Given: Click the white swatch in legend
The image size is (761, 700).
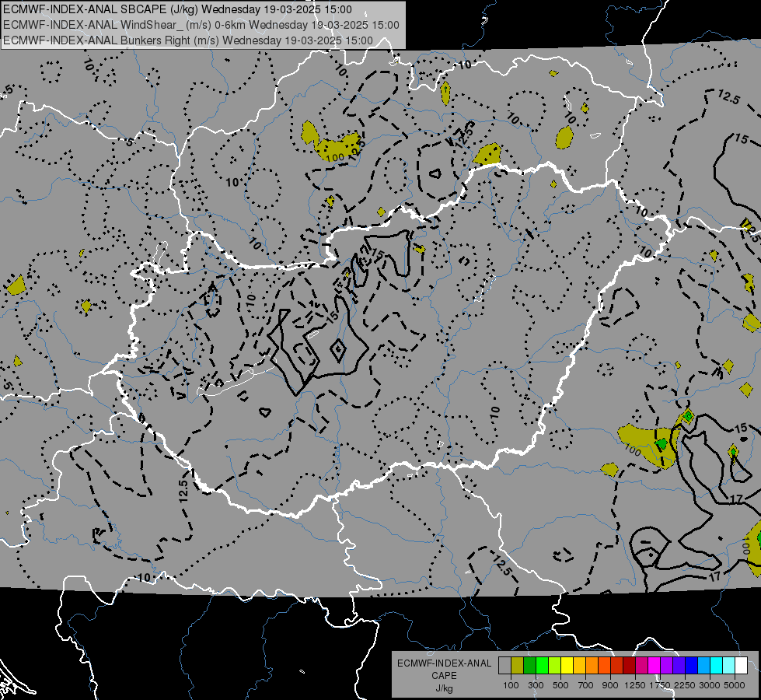Looking at the screenshot, I should [x=741, y=666].
